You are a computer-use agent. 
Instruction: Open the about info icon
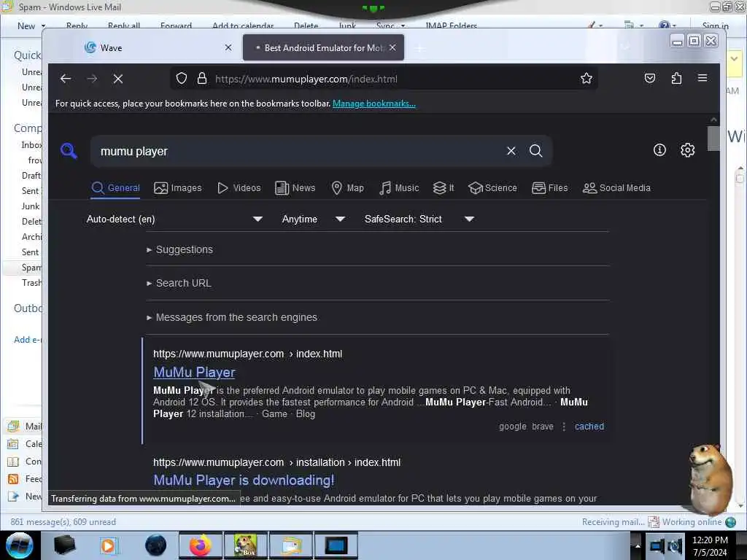click(659, 150)
